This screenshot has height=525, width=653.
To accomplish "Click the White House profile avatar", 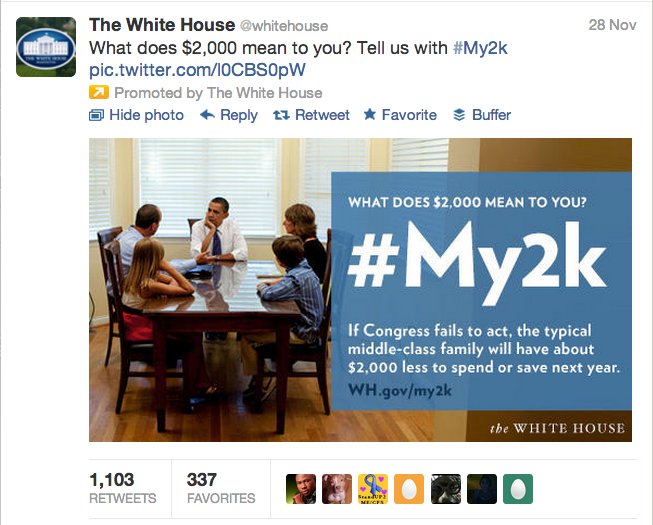I will [46, 46].
